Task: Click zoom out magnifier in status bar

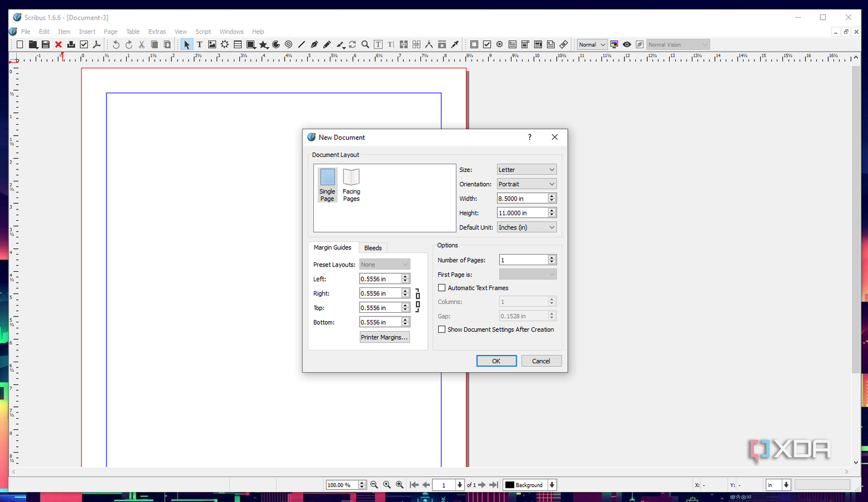Action: click(x=374, y=485)
